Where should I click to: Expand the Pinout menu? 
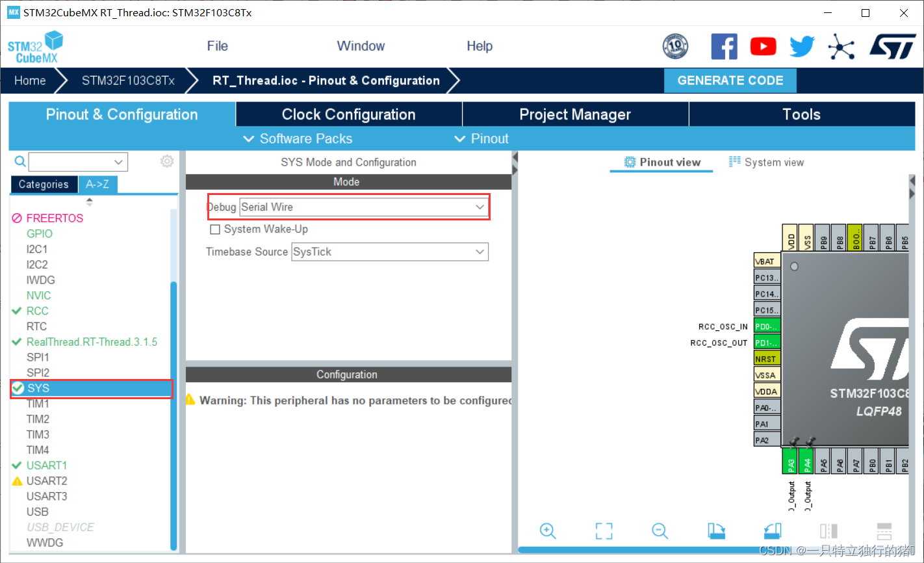(x=481, y=138)
